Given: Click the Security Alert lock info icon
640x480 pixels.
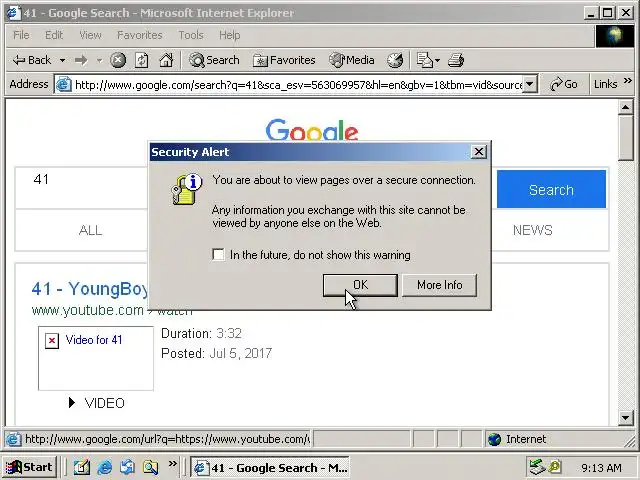Looking at the screenshot, I should (187, 189).
